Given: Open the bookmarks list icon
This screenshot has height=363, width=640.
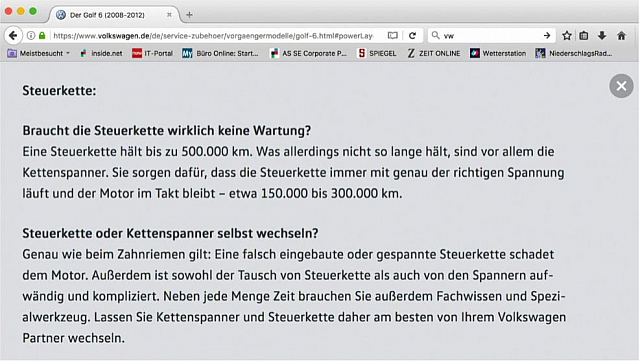Looking at the screenshot, I should click(x=584, y=36).
